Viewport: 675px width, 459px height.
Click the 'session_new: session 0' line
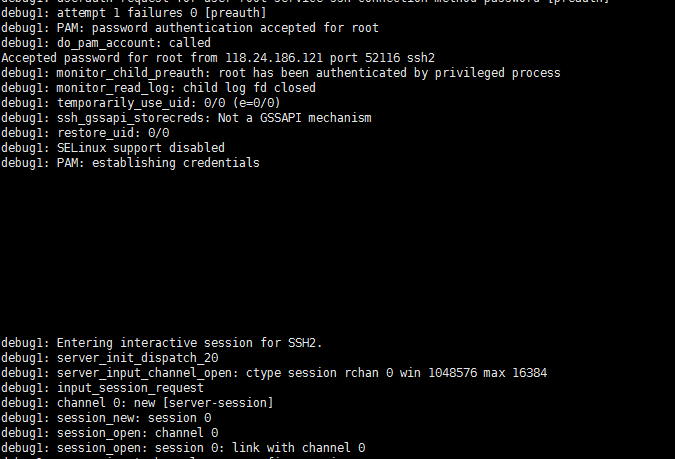tap(106, 418)
